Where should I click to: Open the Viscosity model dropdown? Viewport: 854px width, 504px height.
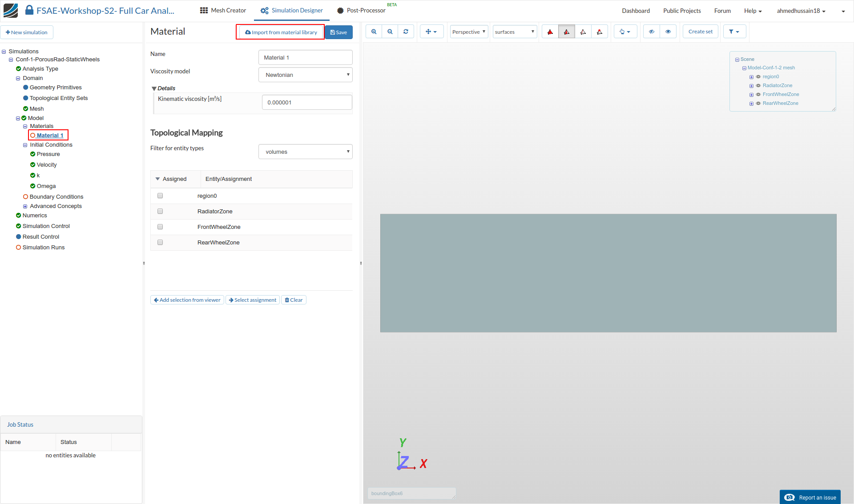(305, 75)
